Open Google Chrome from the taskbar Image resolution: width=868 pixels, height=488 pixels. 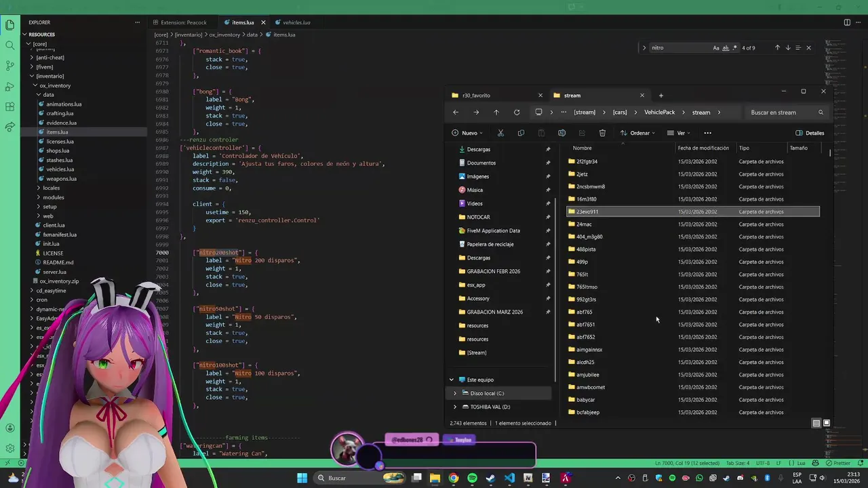click(454, 478)
